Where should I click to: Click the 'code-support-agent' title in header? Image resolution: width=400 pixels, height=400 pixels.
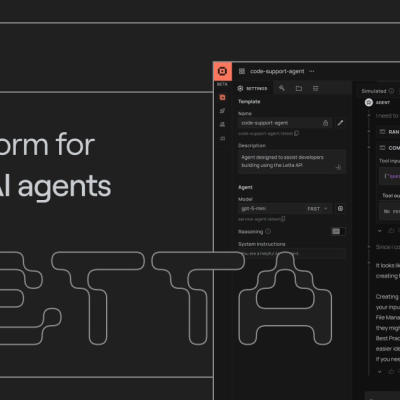tap(277, 71)
